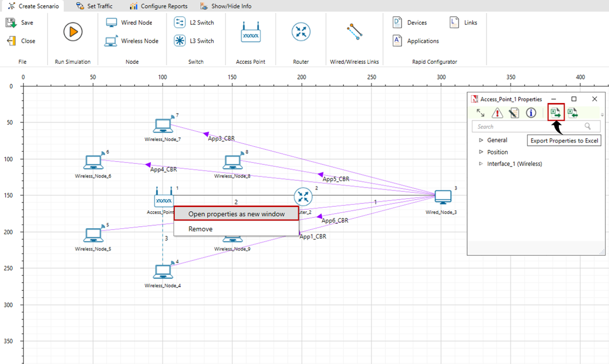Image resolution: width=609 pixels, height=364 pixels.
Task: Click the magnifier icon in Properties search box
Action: click(x=587, y=126)
